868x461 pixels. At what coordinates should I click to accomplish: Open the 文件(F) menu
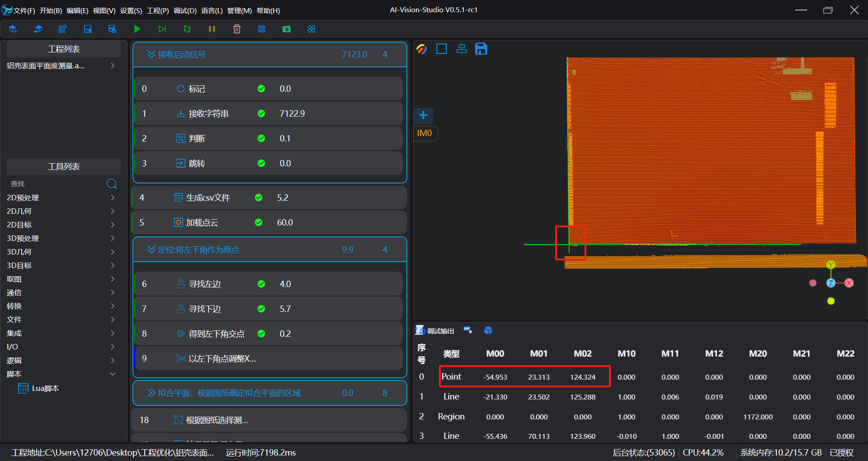24,10
